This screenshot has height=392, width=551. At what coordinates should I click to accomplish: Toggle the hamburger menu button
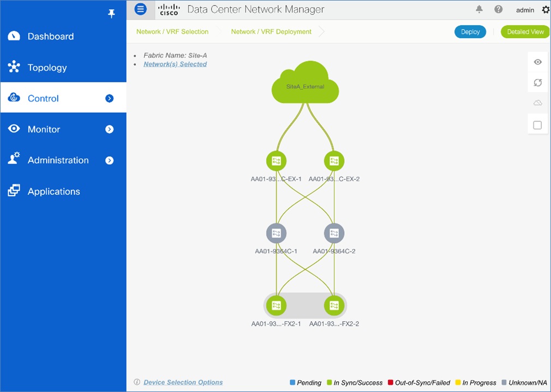click(x=140, y=9)
